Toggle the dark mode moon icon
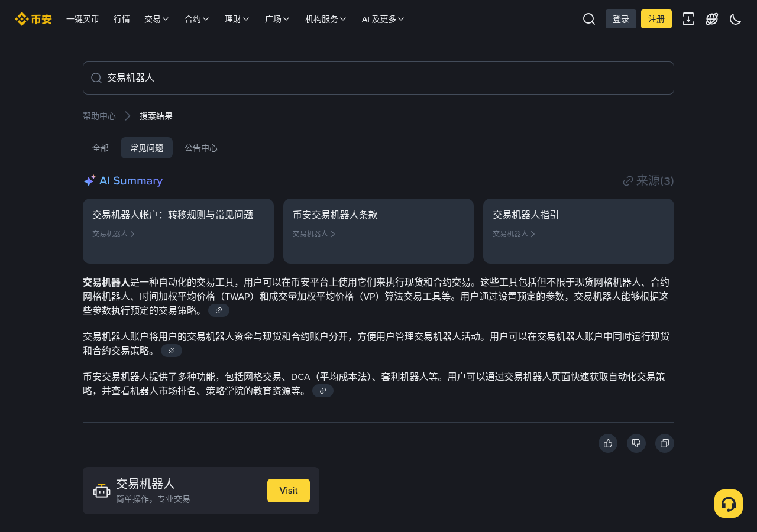The width and height of the screenshot is (757, 532). (x=736, y=19)
